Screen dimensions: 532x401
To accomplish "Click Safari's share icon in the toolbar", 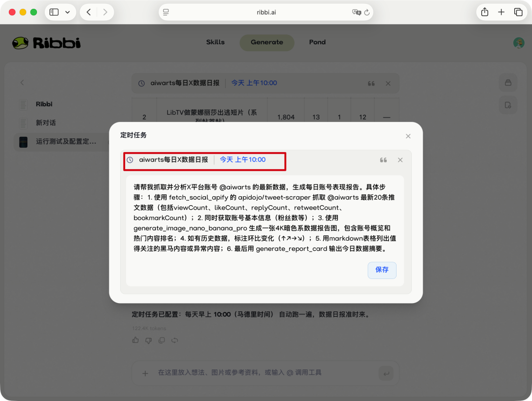I will 484,12.
